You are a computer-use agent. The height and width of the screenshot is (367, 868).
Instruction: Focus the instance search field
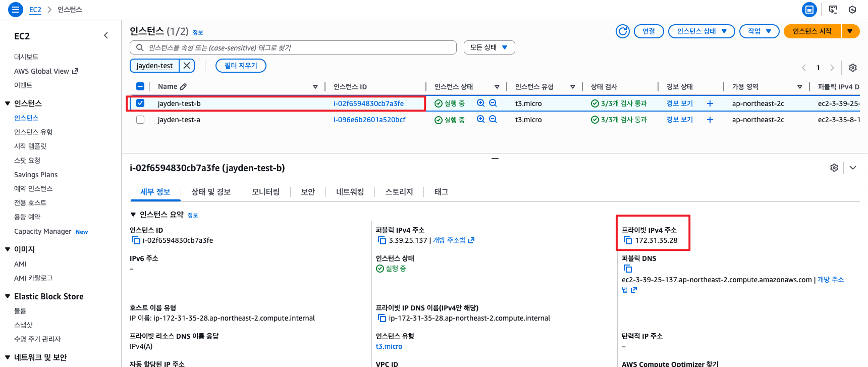tap(293, 47)
